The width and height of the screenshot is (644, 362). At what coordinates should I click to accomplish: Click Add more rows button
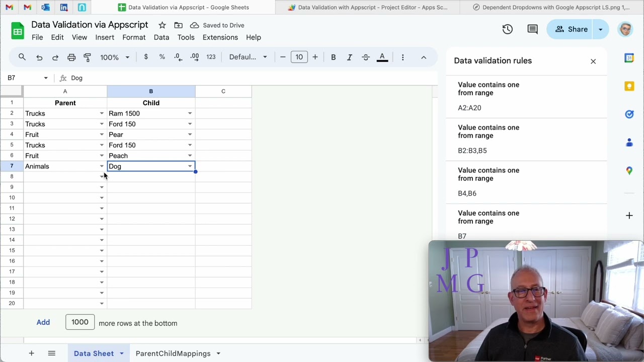coord(43,322)
